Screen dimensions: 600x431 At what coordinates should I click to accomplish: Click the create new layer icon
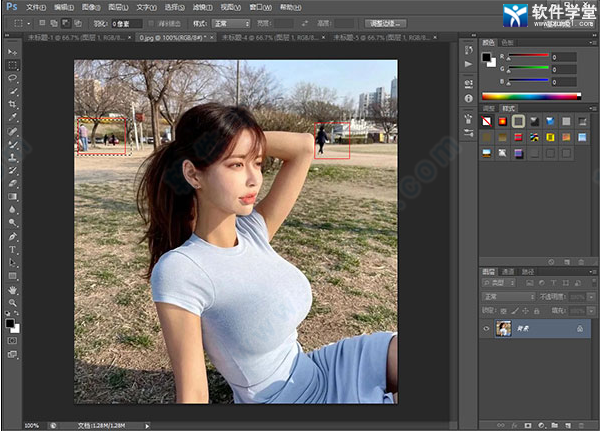(x=569, y=423)
